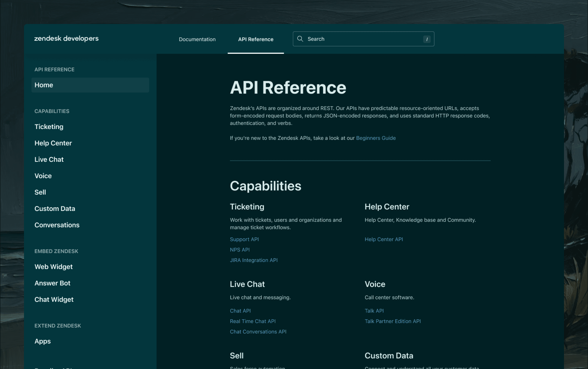Click the Live Chat section heading
Image resolution: width=588 pixels, height=369 pixels.
pos(247,284)
